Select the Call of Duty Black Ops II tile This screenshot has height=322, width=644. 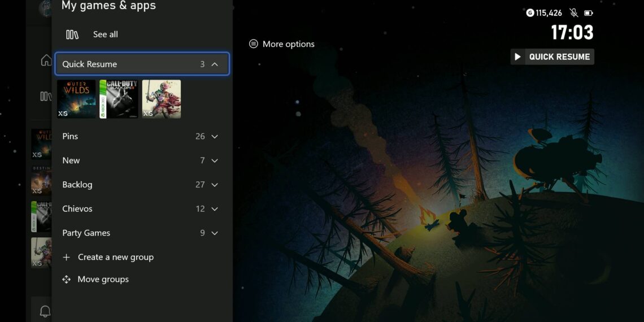(x=119, y=99)
